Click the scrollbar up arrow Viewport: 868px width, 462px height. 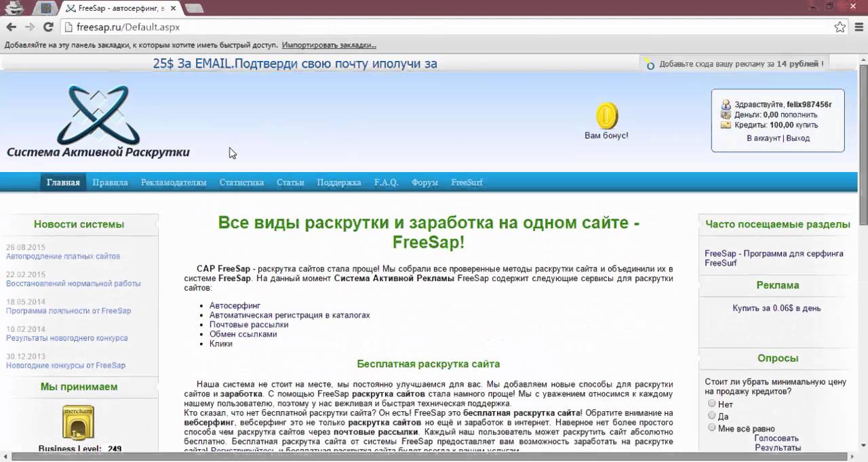(863, 60)
